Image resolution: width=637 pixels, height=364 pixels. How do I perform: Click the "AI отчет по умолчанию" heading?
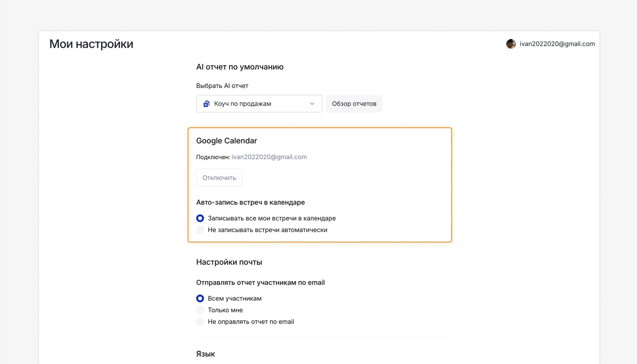tap(240, 67)
